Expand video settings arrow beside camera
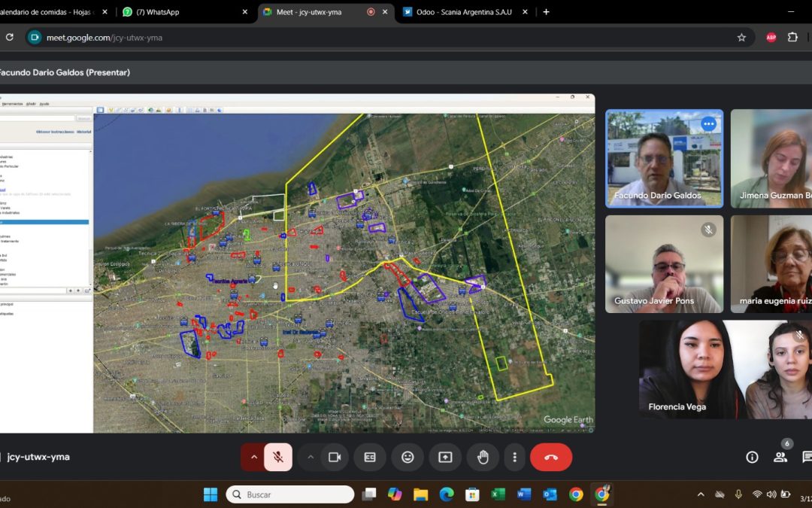The image size is (812, 508). [x=310, y=458]
